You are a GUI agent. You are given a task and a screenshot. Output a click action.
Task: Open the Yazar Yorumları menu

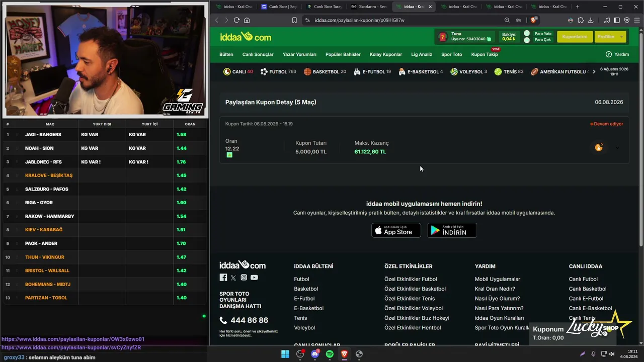(x=299, y=54)
